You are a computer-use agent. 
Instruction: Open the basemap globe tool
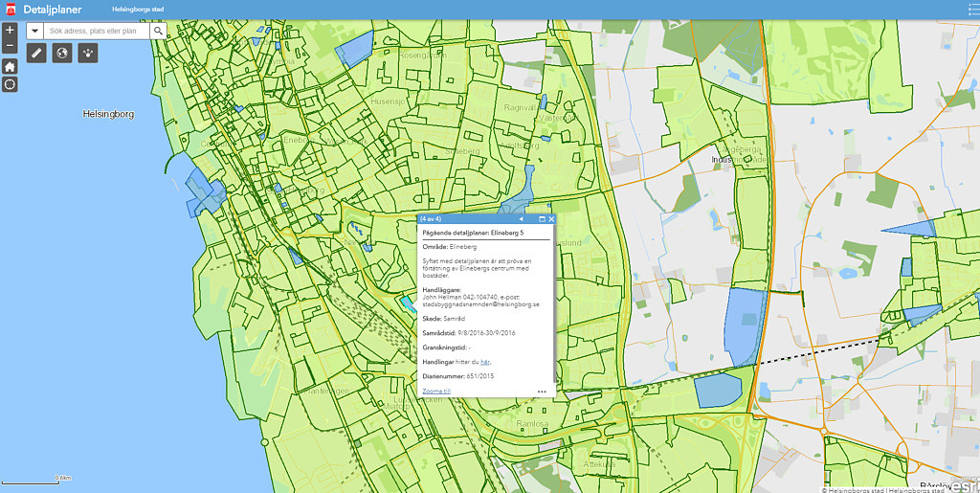click(62, 53)
